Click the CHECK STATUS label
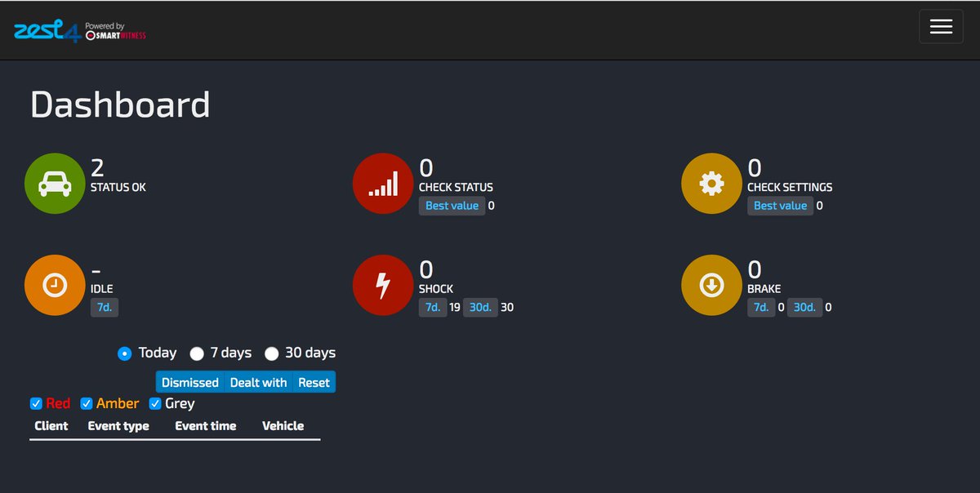Image resolution: width=980 pixels, height=493 pixels. pos(456,187)
